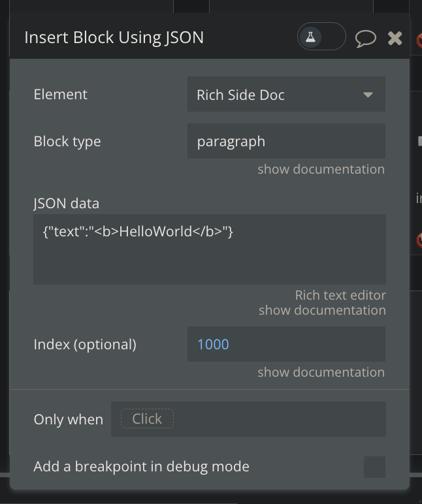Click the Element label
Image resolution: width=422 pixels, height=504 pixels.
pyautogui.click(x=61, y=95)
